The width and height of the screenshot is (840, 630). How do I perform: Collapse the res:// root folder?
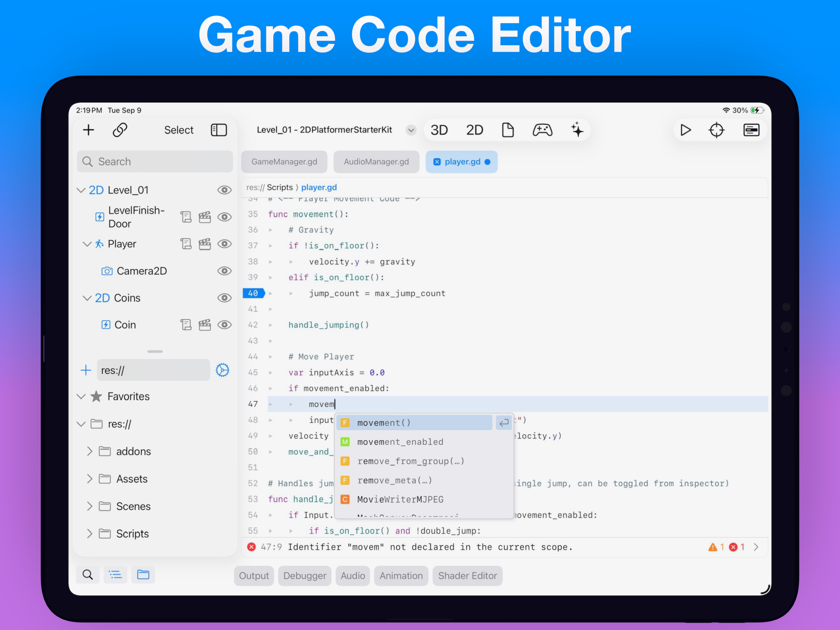point(81,424)
